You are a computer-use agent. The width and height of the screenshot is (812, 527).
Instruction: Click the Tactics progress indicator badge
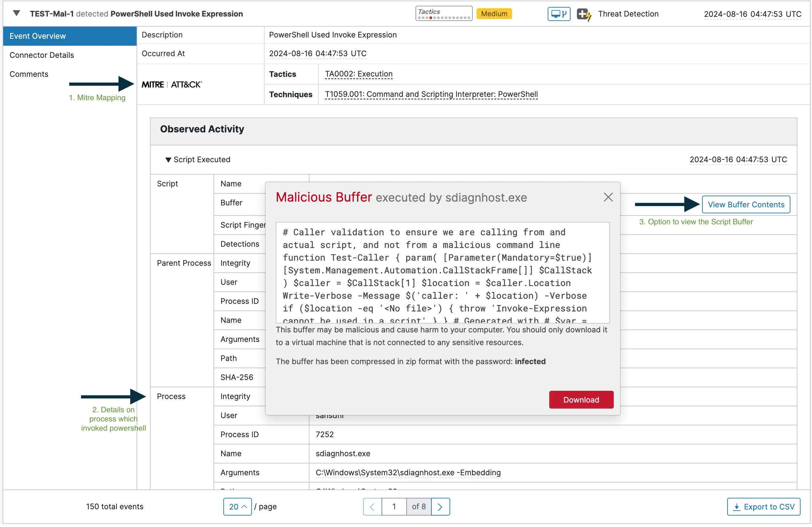point(443,13)
